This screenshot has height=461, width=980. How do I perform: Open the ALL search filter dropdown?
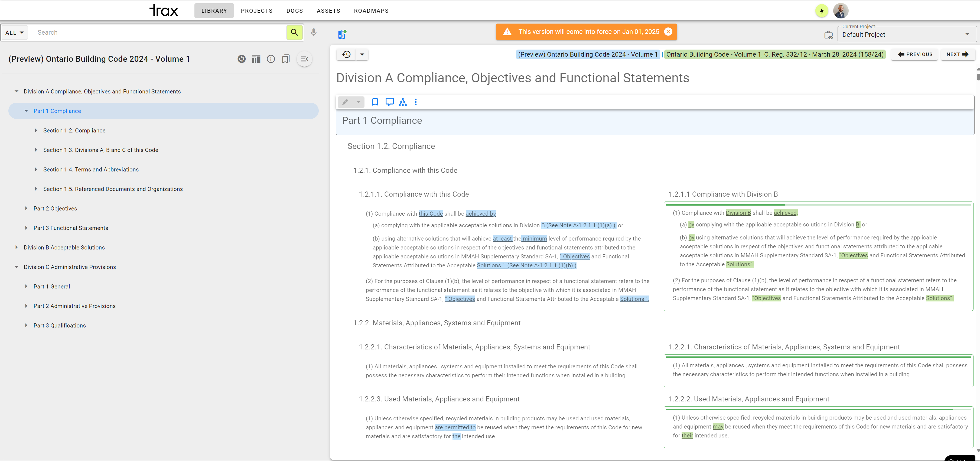pyautogui.click(x=14, y=32)
